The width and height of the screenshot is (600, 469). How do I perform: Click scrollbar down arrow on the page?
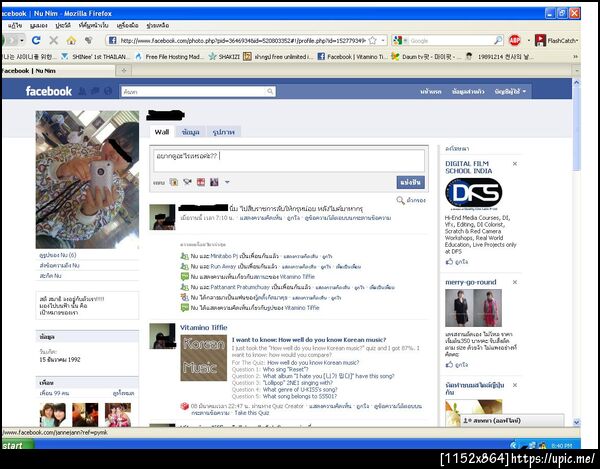(576, 422)
